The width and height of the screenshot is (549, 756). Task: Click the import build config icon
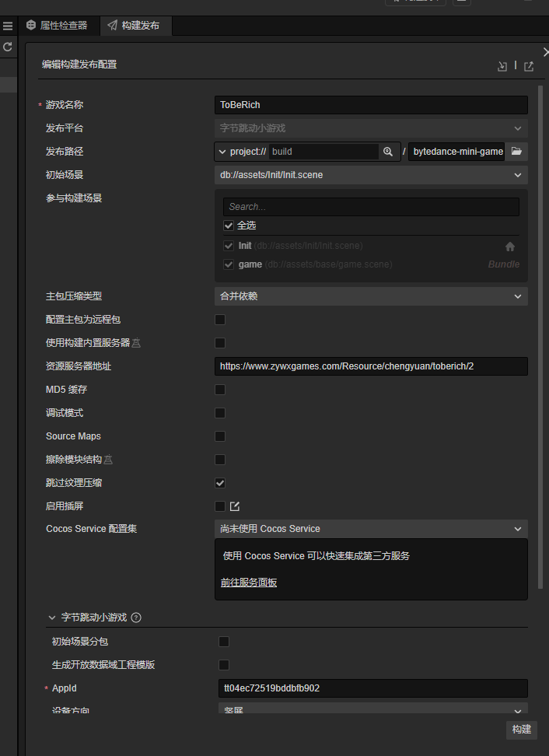pos(502,66)
